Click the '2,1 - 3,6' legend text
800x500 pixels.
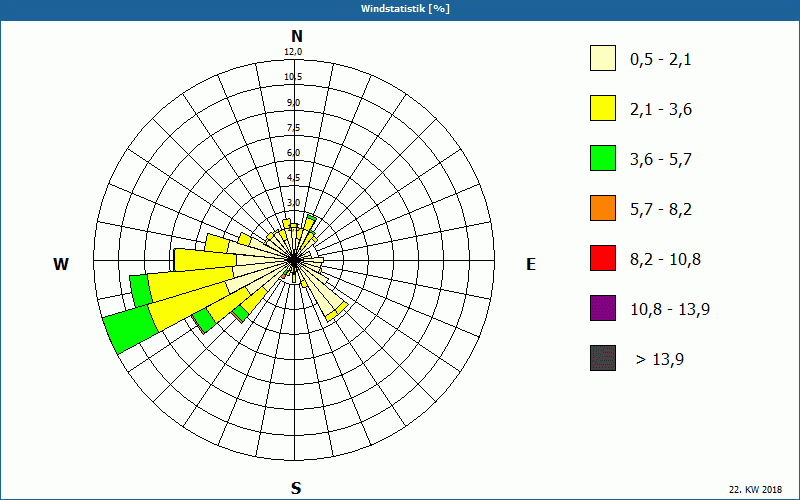(661, 110)
